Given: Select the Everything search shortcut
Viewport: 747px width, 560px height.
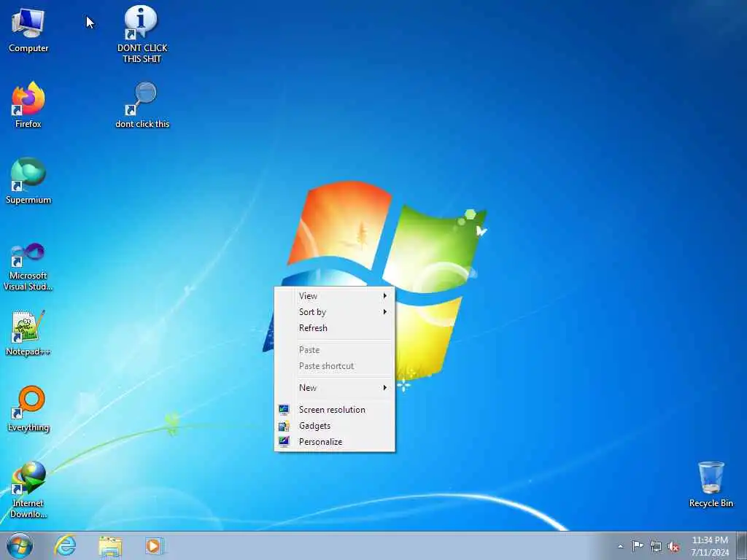Looking at the screenshot, I should [x=28, y=408].
